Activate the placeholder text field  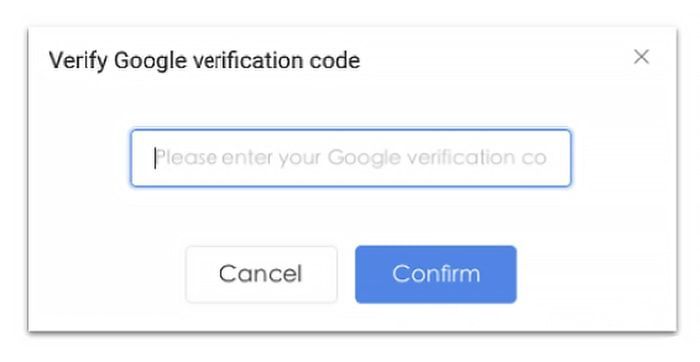pyautogui.click(x=350, y=158)
